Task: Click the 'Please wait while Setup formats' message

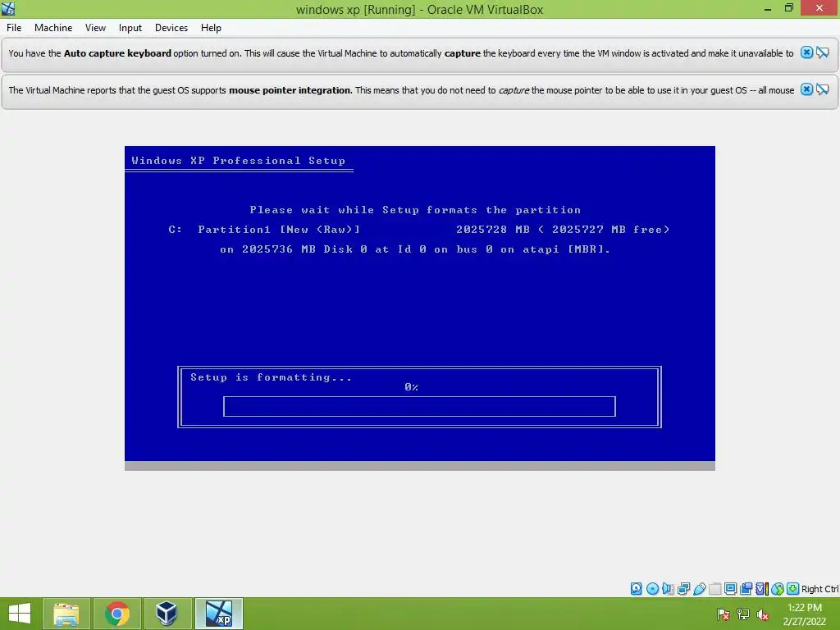Action: point(415,210)
